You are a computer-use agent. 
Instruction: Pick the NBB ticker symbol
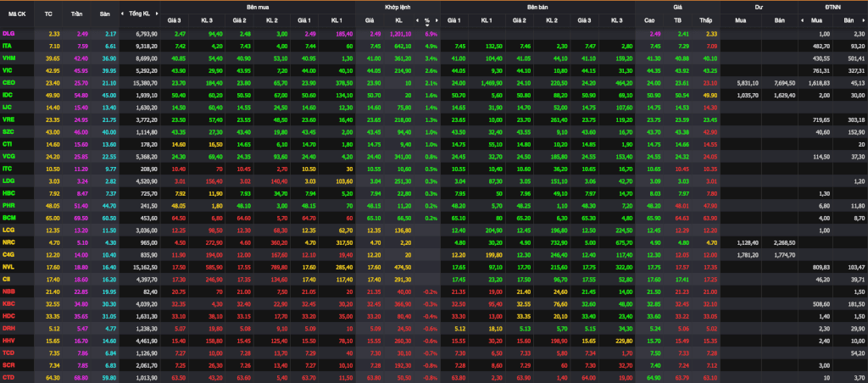[8, 291]
